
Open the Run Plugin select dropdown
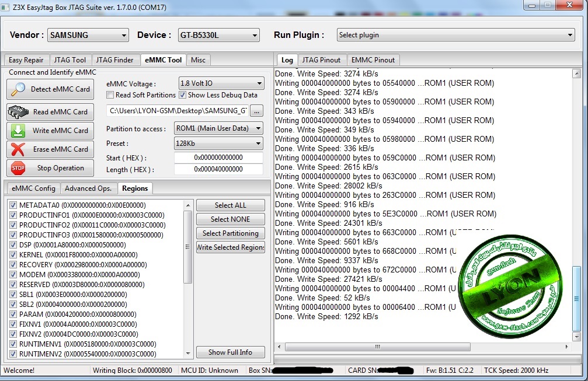455,35
